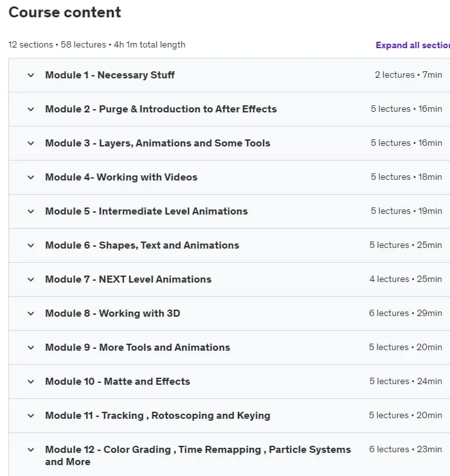The image size is (450, 476).
Task: Expand Module 12 Color Grading chevron
Action: click(x=31, y=450)
